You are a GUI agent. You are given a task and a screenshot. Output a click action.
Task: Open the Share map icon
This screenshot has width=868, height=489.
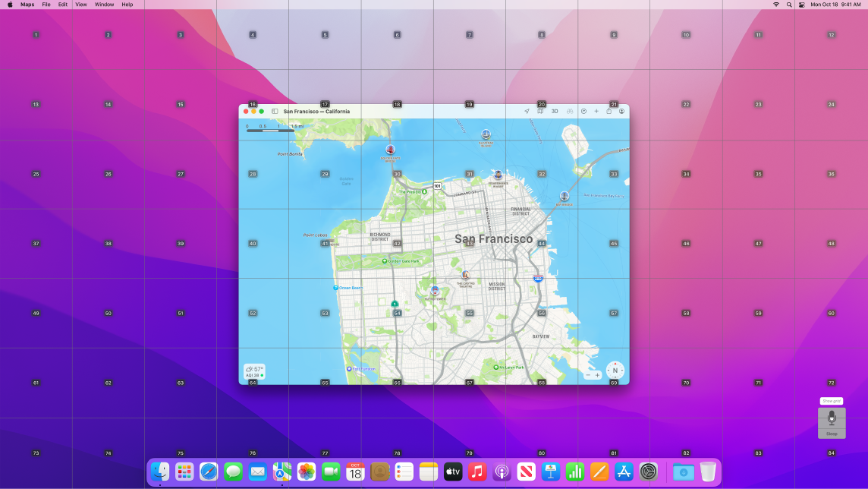(x=609, y=111)
